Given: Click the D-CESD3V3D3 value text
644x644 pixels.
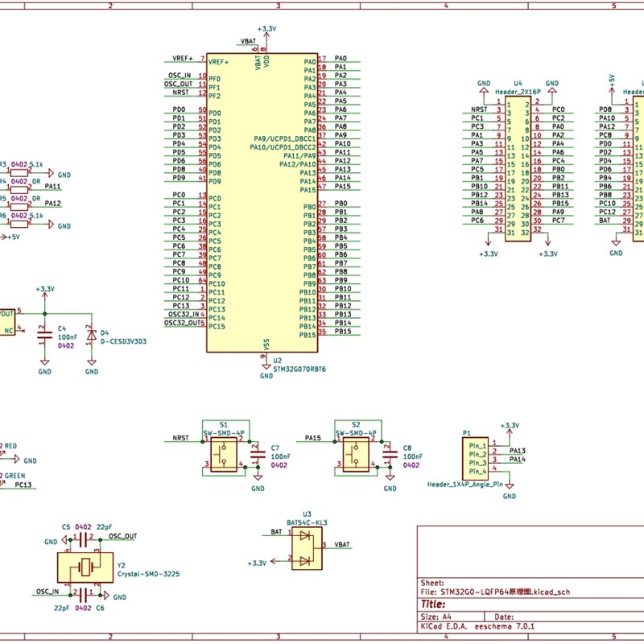Looking at the screenshot, I should [x=123, y=341].
